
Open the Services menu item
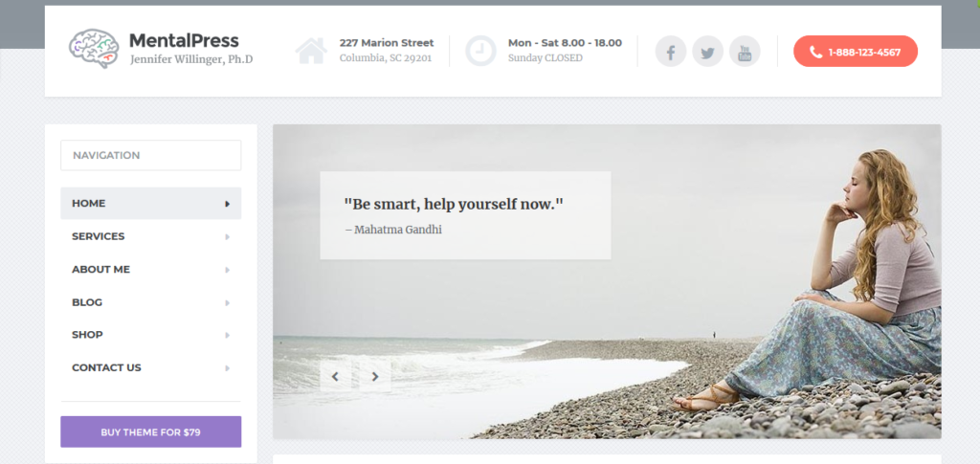pos(150,236)
